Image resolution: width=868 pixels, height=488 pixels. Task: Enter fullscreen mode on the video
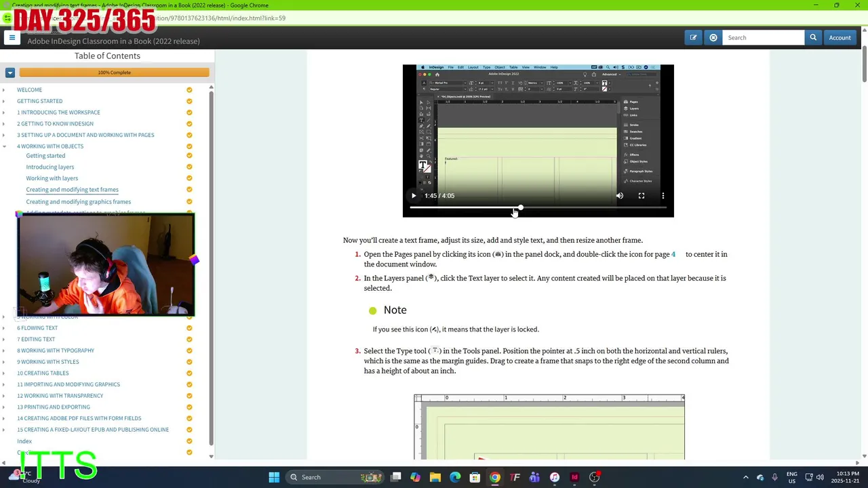[x=642, y=196]
